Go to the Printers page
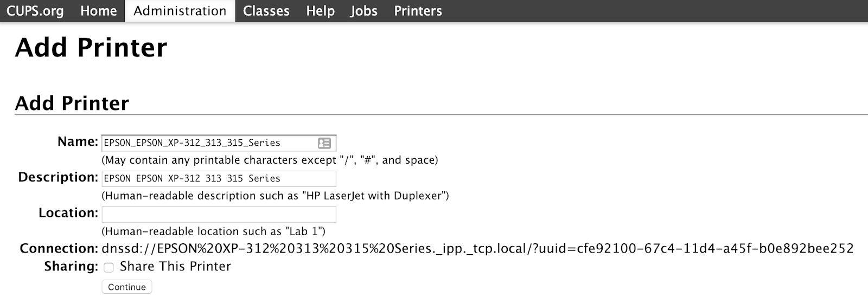The height and width of the screenshot is (304, 868). (418, 11)
